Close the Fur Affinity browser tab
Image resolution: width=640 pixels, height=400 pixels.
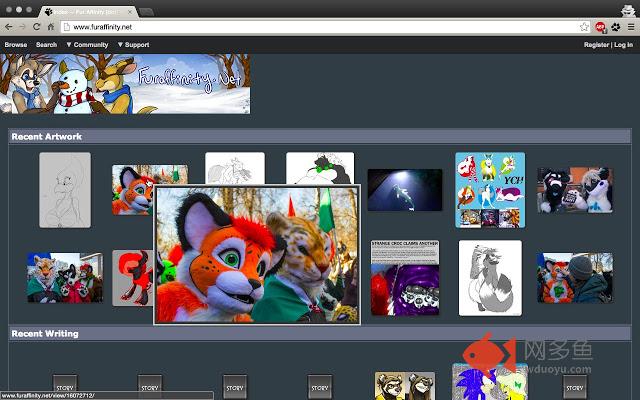130,12
